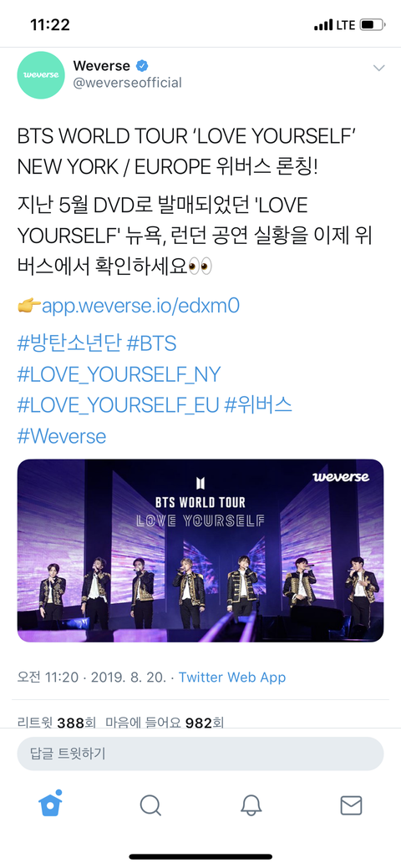View the BTS World Tour concert image

pyautogui.click(x=200, y=551)
